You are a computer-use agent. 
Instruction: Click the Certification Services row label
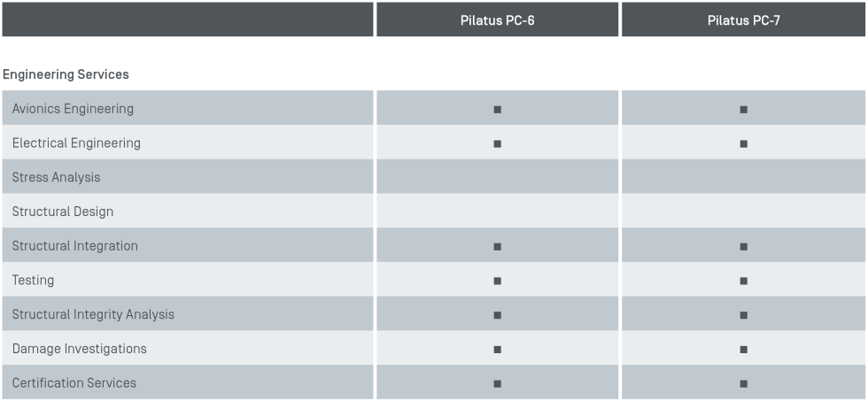74,383
